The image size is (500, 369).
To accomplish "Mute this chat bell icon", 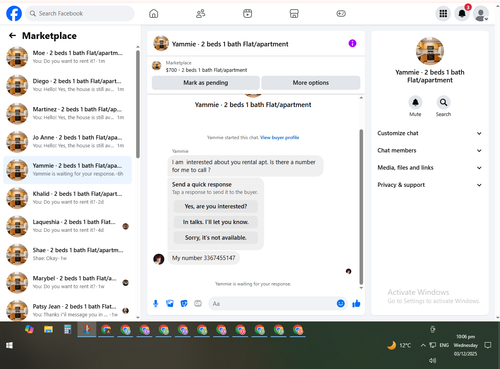I will pos(415,102).
